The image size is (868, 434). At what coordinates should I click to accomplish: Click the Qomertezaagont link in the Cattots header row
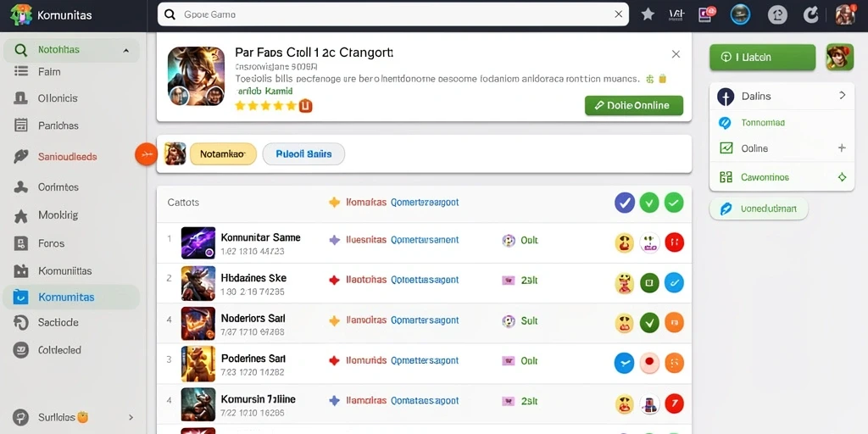click(x=425, y=203)
